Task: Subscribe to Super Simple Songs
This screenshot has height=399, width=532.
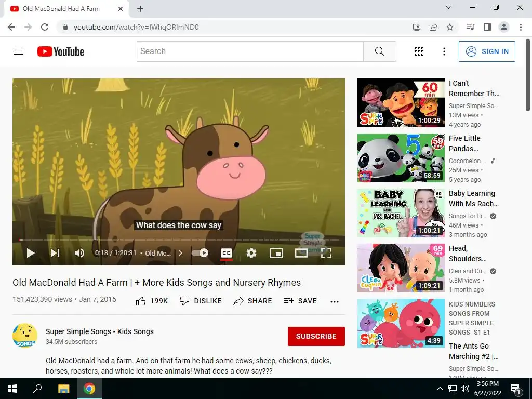Action: pos(316,336)
